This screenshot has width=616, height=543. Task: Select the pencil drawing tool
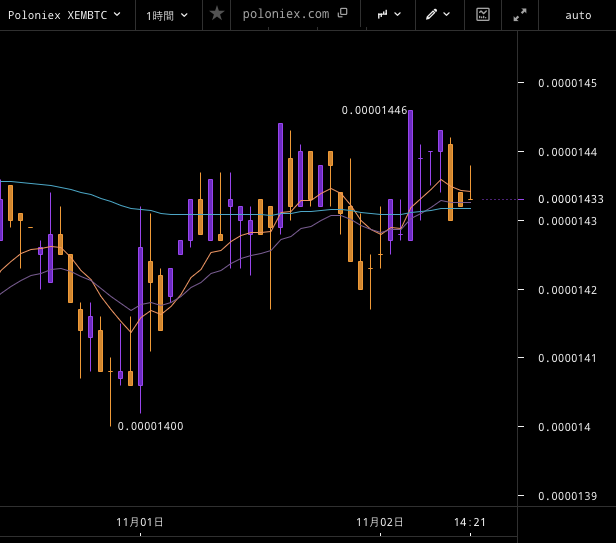pyautogui.click(x=431, y=15)
